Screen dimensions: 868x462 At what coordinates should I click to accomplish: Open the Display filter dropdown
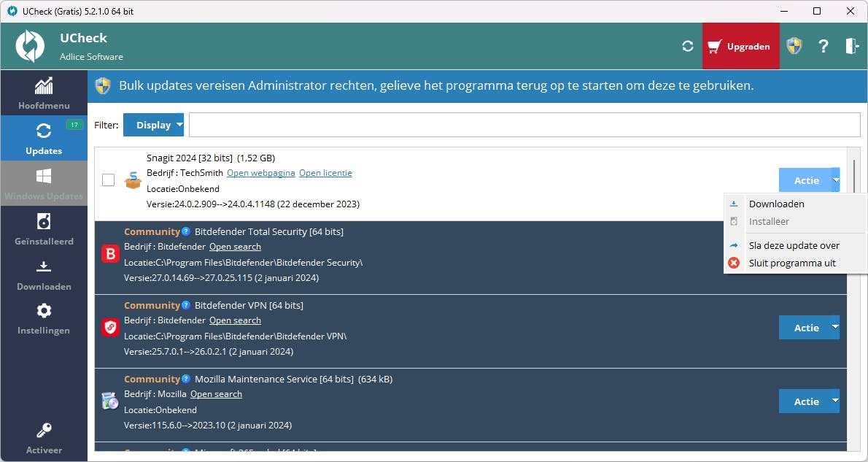[153, 126]
